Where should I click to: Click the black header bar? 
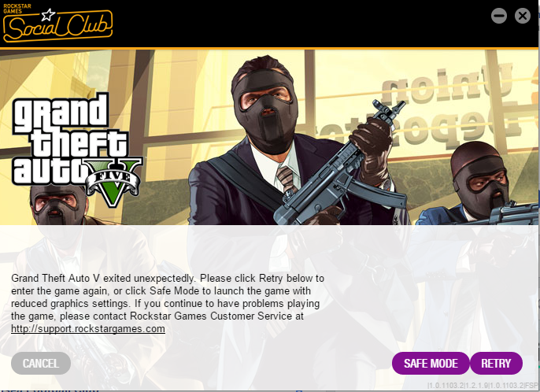point(268,24)
